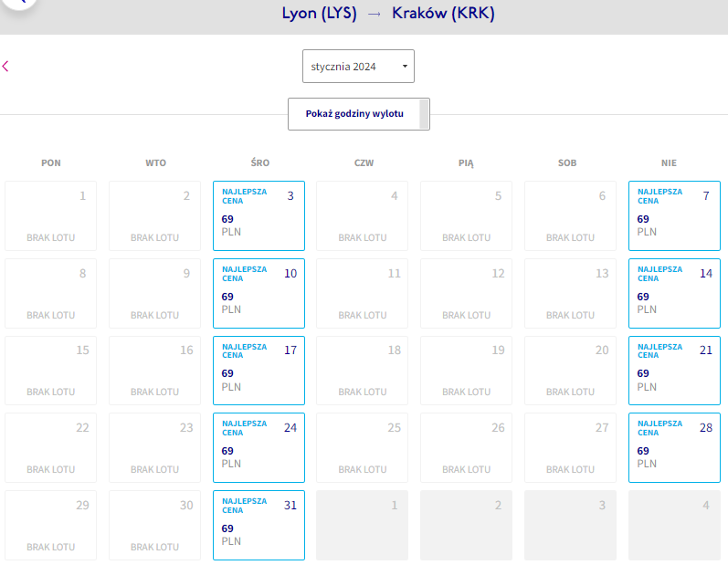Viewport: 728px width, 565px height.
Task: Select January 24 NAJLEPSZA CENA cell
Action: pos(258,447)
